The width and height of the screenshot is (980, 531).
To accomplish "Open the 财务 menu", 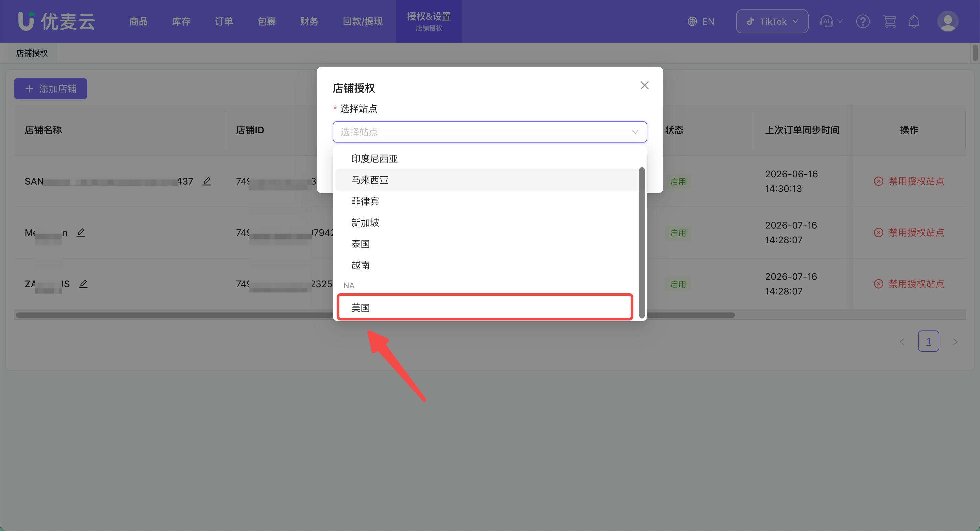I will click(309, 21).
